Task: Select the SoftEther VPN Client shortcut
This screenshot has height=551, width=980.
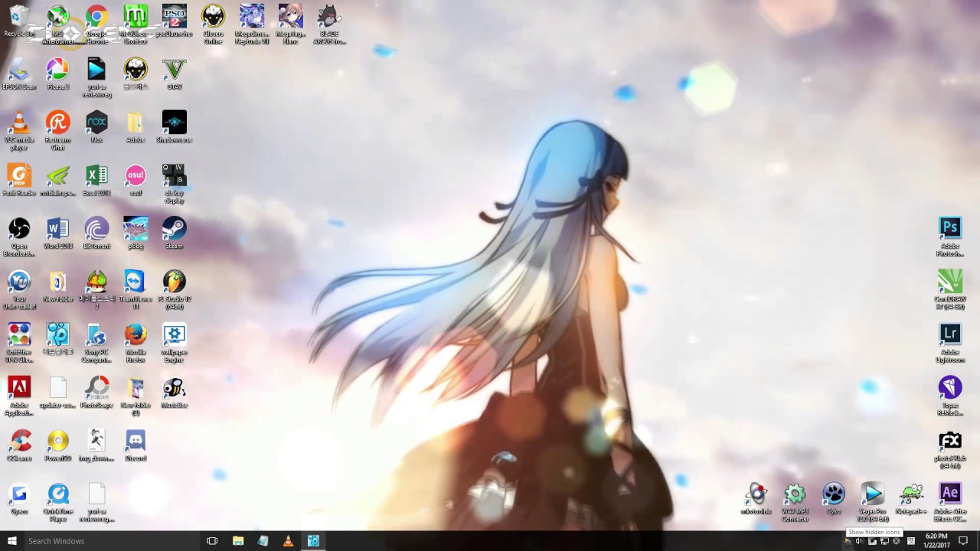Action: [19, 342]
